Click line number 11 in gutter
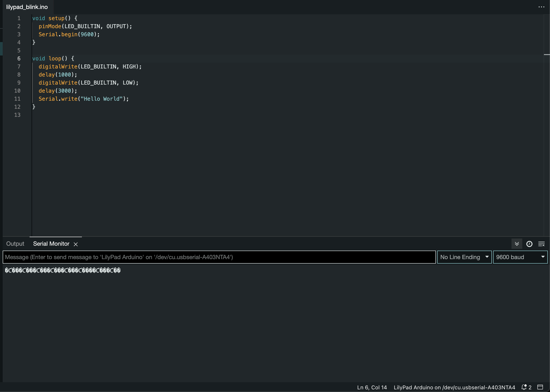The image size is (550, 392). click(17, 99)
